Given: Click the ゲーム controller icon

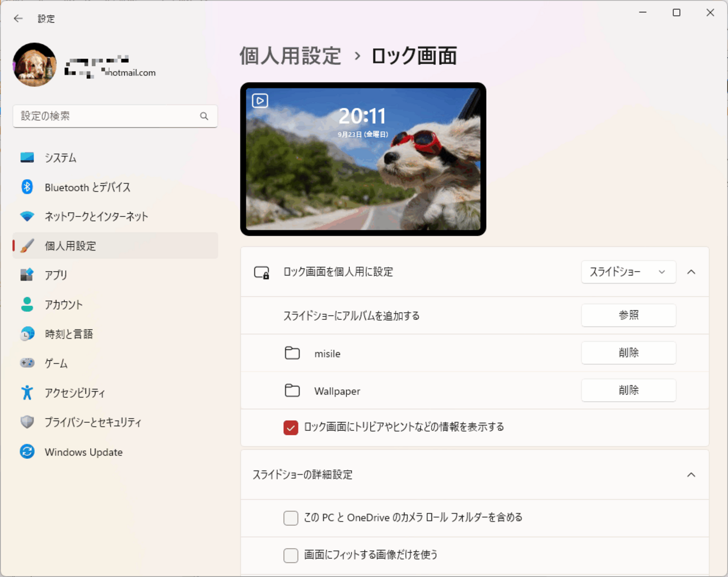Looking at the screenshot, I should 27,363.
